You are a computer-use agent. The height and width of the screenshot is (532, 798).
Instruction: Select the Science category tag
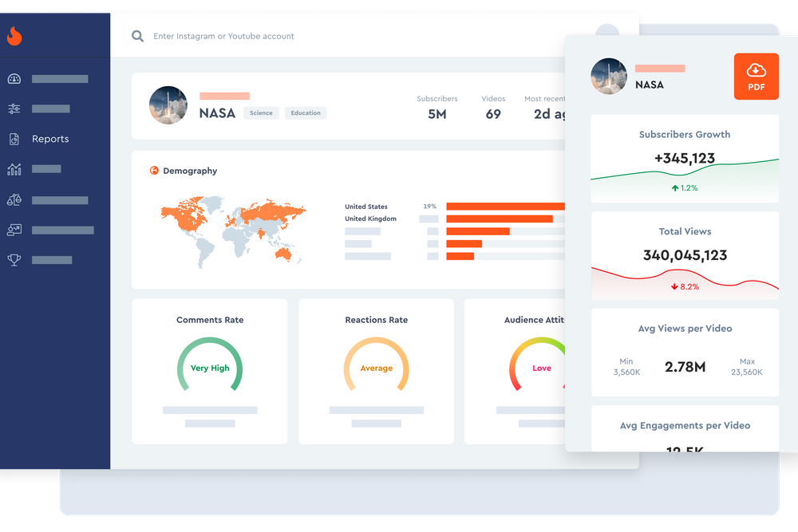click(x=261, y=113)
